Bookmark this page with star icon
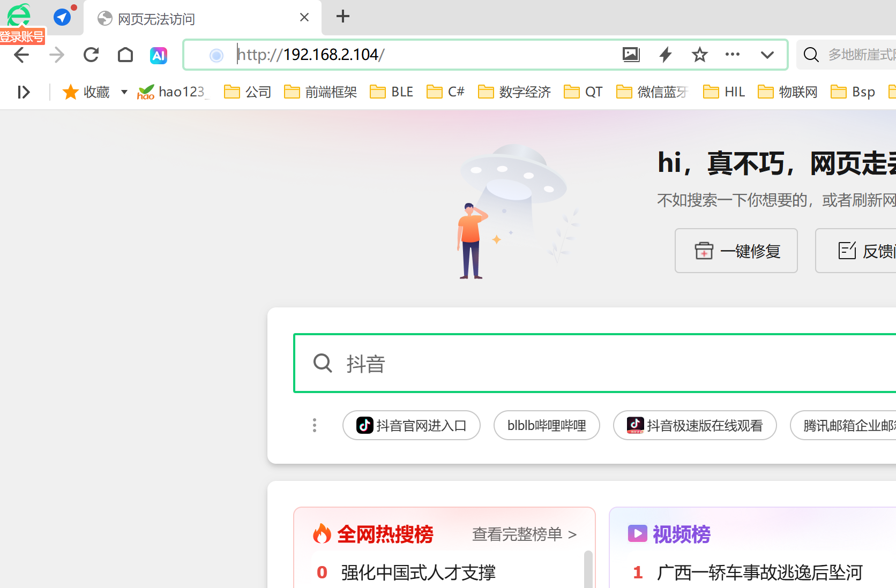896x588 pixels. 699,55
